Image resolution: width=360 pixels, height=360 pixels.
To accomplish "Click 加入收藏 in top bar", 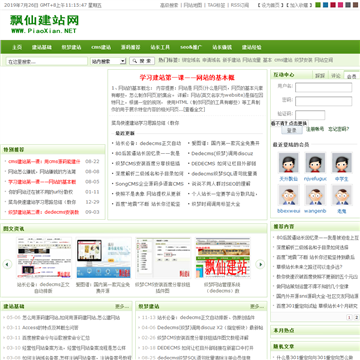I will 299,5.
